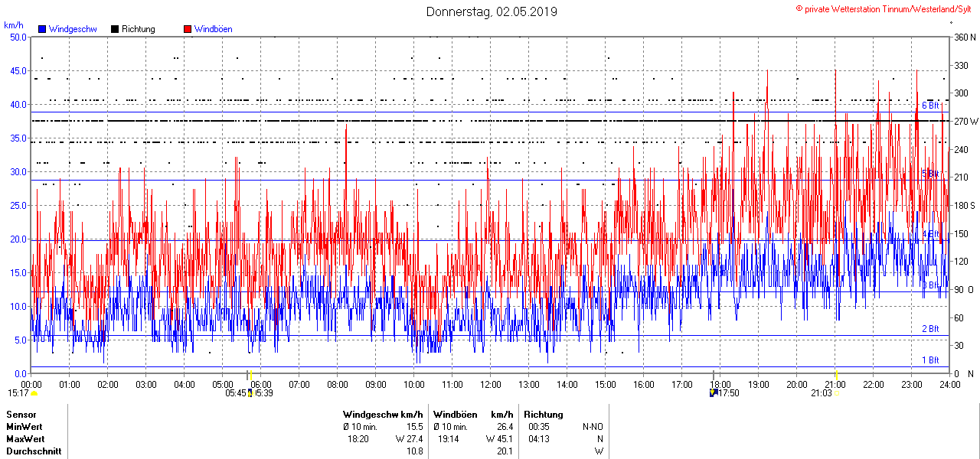Click the Richtung column header in table

tap(544, 414)
